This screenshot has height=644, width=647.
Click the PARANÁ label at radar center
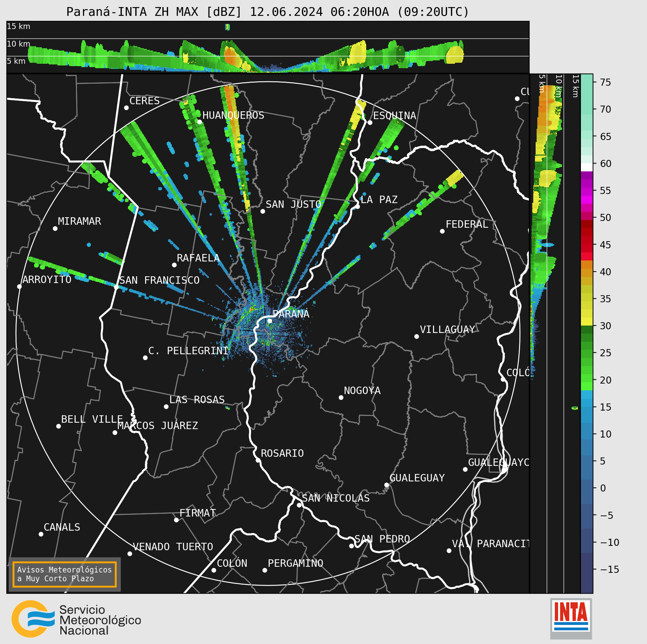[291, 314]
